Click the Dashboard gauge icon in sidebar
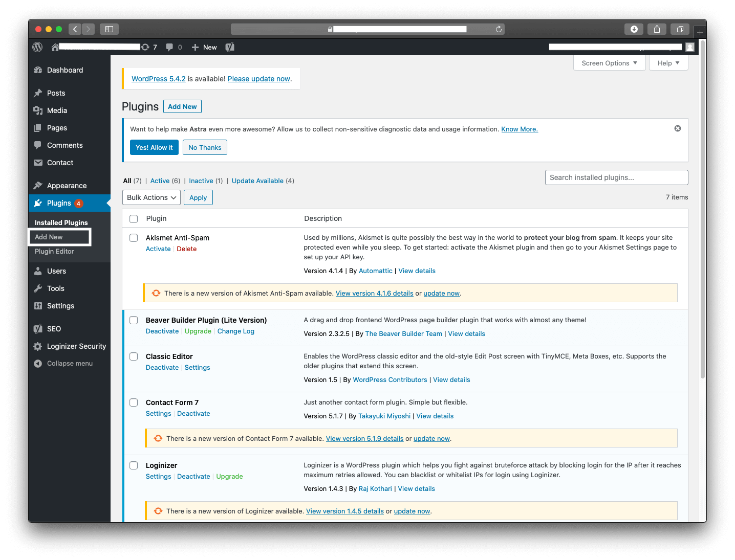The image size is (735, 560). (38, 70)
